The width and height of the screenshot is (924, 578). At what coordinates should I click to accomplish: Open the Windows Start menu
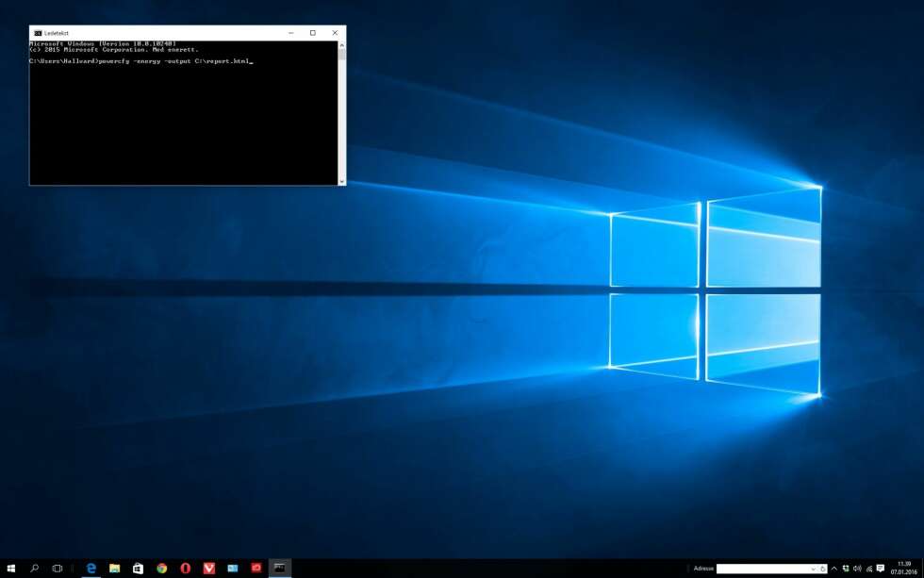[x=10, y=568]
